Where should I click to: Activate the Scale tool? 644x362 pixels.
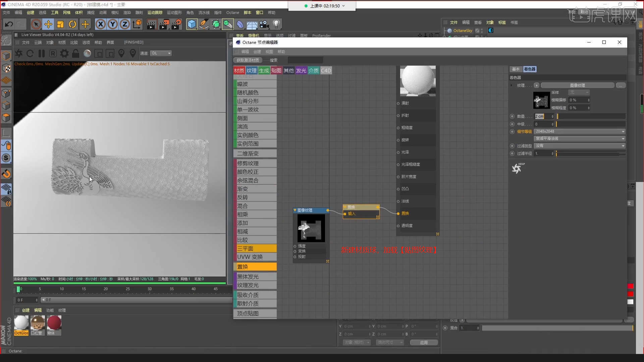click(x=60, y=24)
